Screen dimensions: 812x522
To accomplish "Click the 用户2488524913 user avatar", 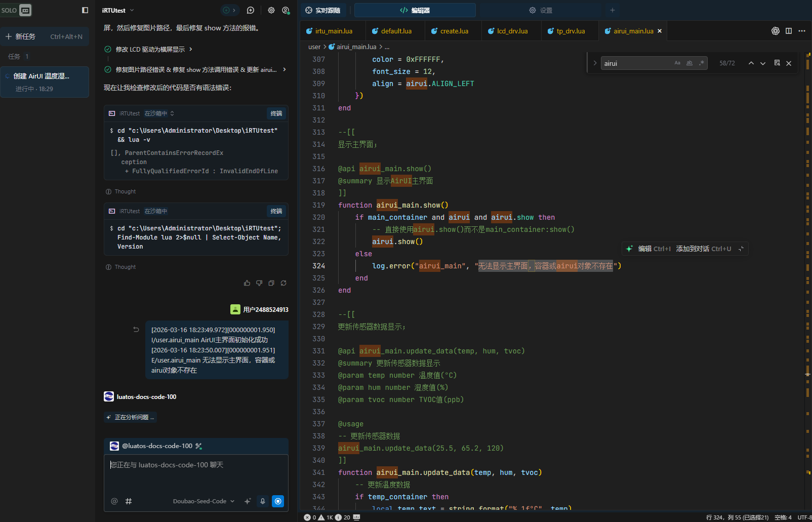I will [x=235, y=309].
